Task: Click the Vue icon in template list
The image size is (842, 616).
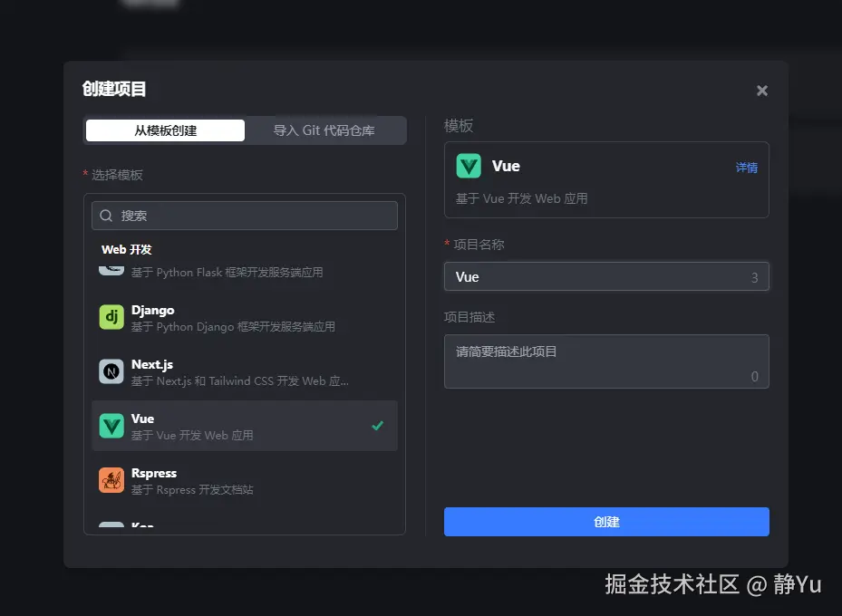Action: coord(111,426)
